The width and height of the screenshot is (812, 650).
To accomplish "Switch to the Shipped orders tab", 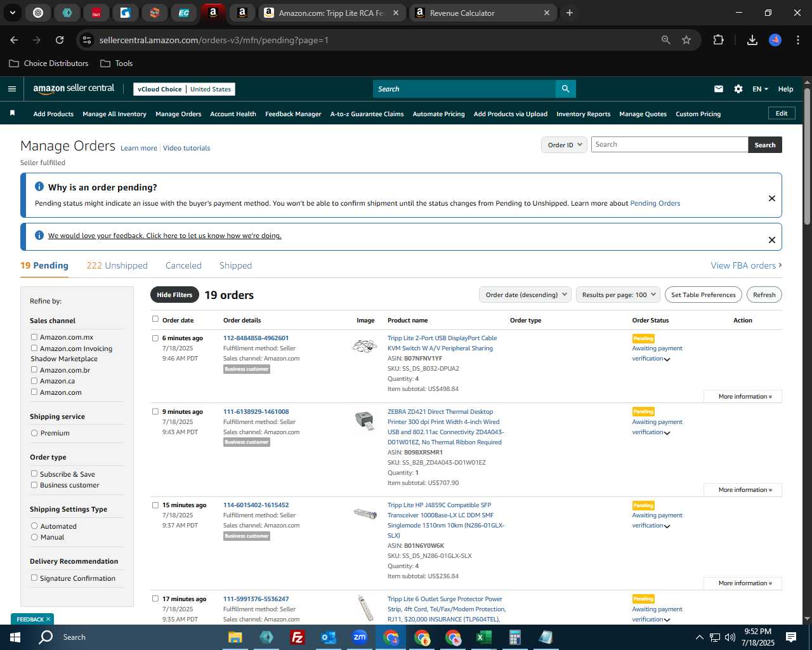I will coord(235,265).
